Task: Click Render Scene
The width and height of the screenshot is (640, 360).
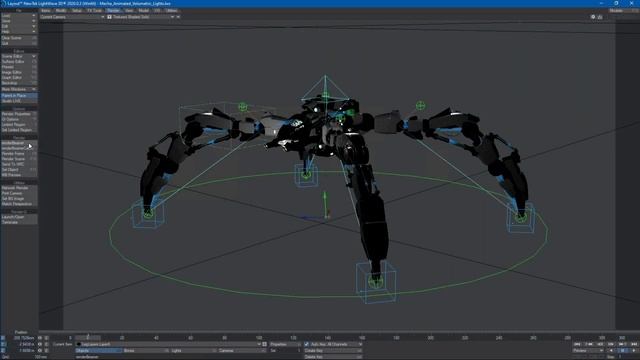Action: coord(19,159)
